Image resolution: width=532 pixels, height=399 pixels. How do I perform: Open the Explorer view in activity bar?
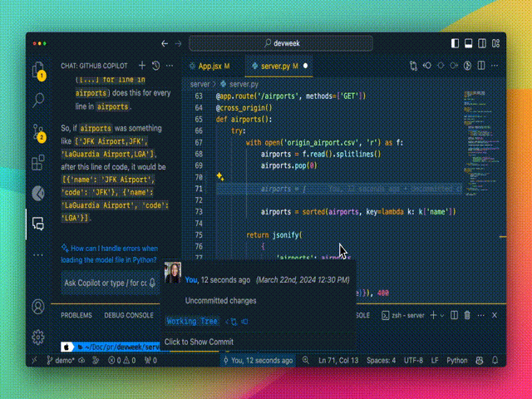pos(38,71)
